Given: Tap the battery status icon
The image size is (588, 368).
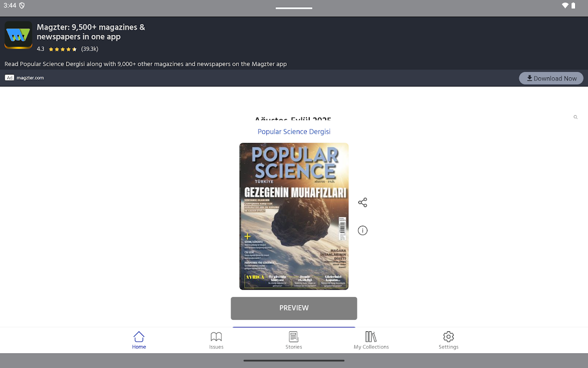Looking at the screenshot, I should click(x=573, y=6).
